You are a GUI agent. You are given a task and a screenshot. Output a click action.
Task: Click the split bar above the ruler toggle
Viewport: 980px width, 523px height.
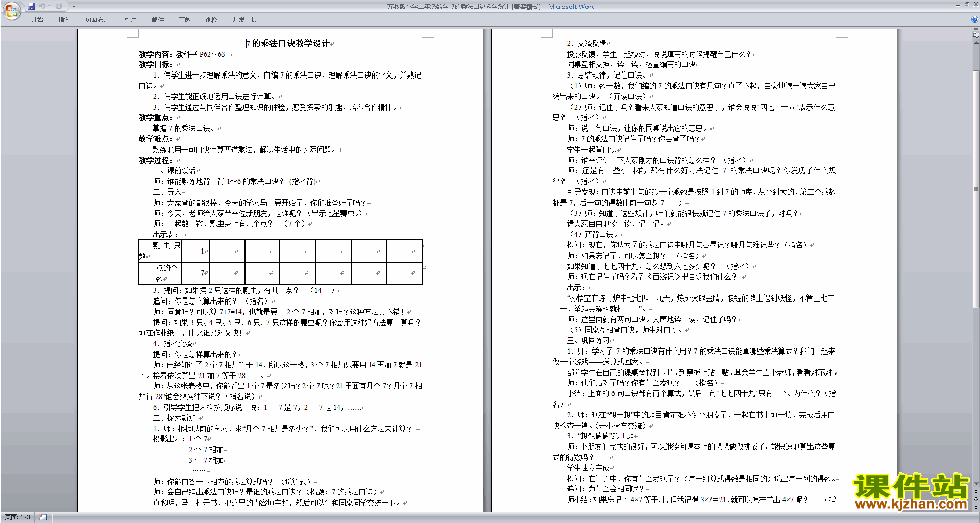coord(976,30)
